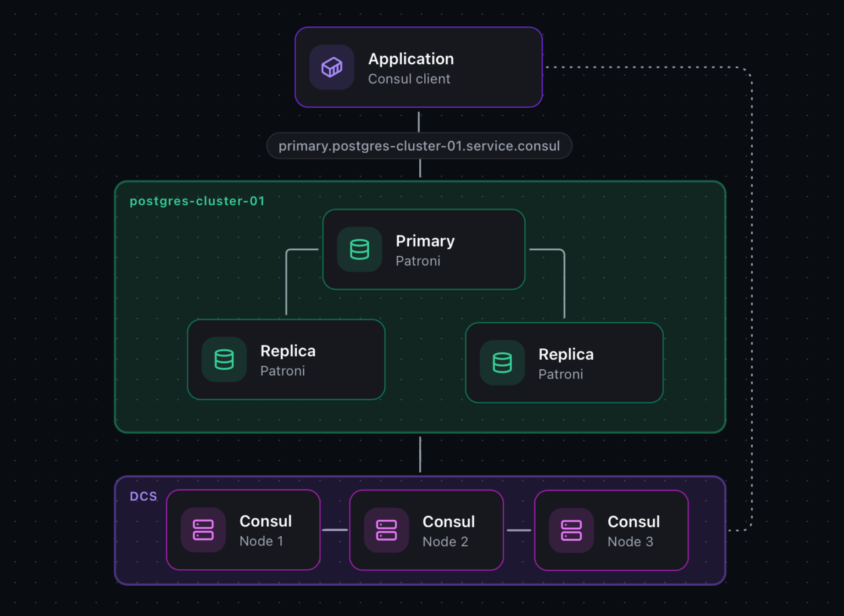Click the postgres-cluster-01 group label

pyautogui.click(x=197, y=201)
